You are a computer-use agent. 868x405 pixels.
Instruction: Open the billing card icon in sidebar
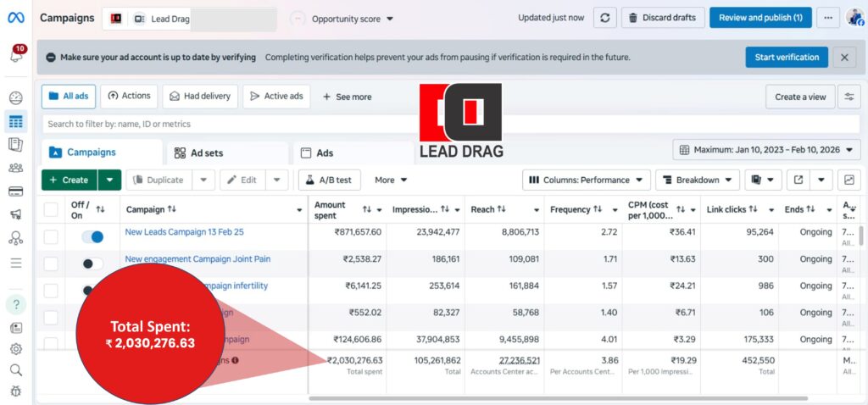pyautogui.click(x=15, y=191)
